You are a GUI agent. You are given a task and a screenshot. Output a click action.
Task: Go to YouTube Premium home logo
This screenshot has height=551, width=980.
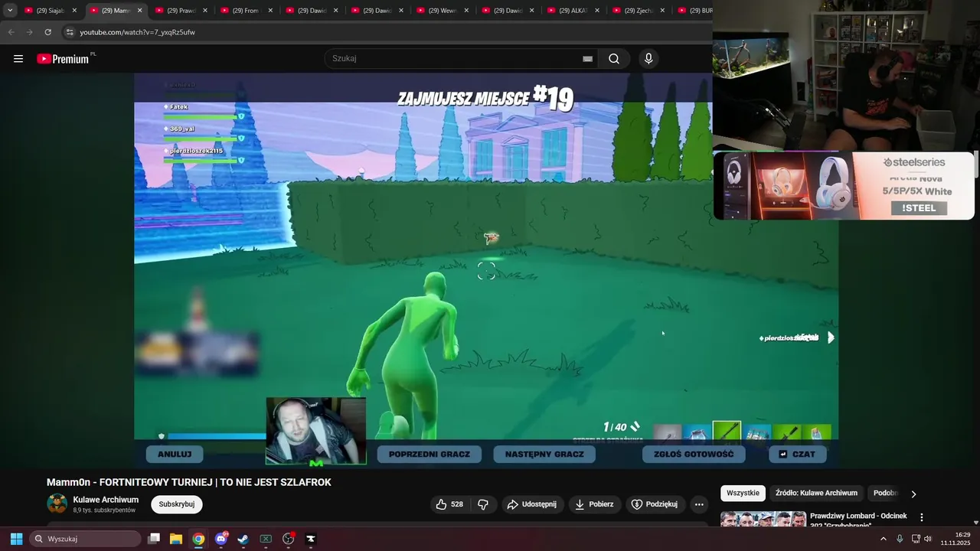coord(64,59)
